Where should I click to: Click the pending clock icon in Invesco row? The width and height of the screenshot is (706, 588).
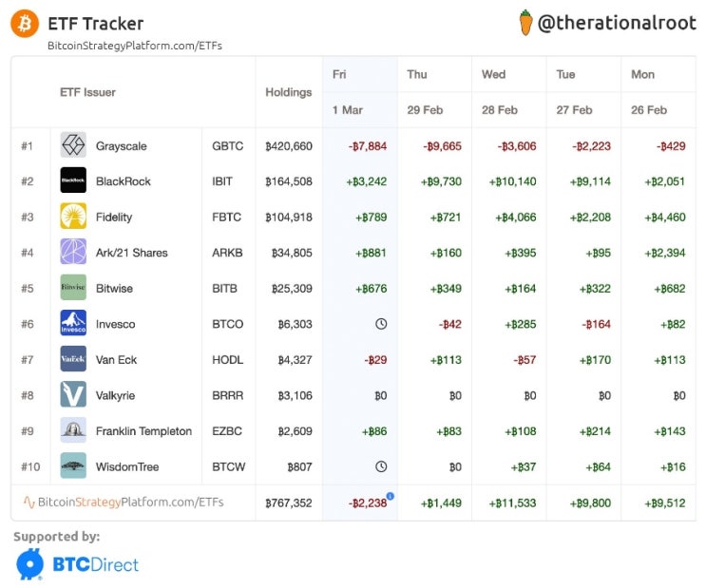pos(381,324)
